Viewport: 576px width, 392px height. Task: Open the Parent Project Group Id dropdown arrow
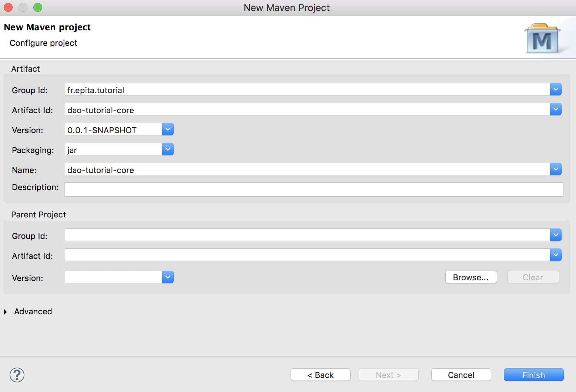pos(556,235)
